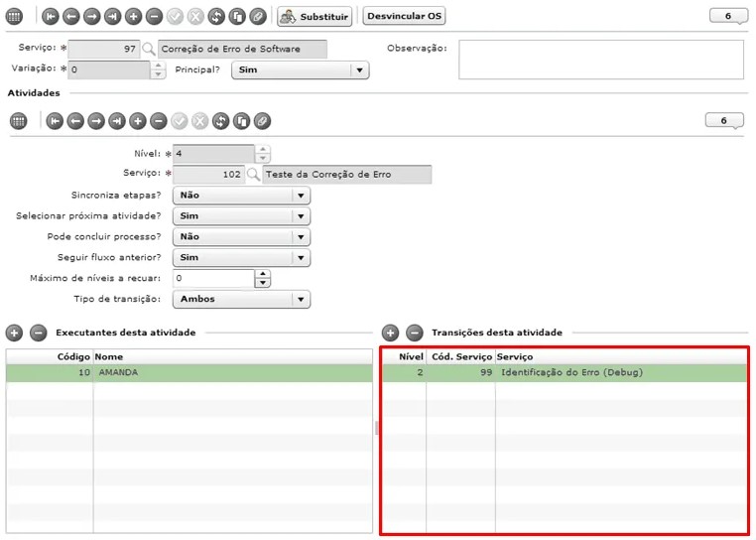Click the Serviço code field showing 97
The width and height of the screenshot is (756, 540).
[x=104, y=50]
